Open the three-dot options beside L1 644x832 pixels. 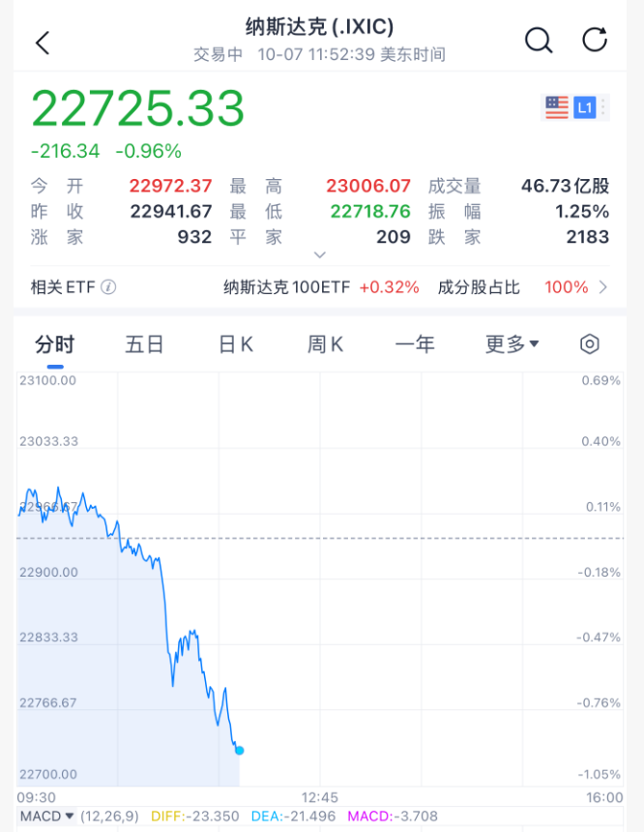coord(604,107)
